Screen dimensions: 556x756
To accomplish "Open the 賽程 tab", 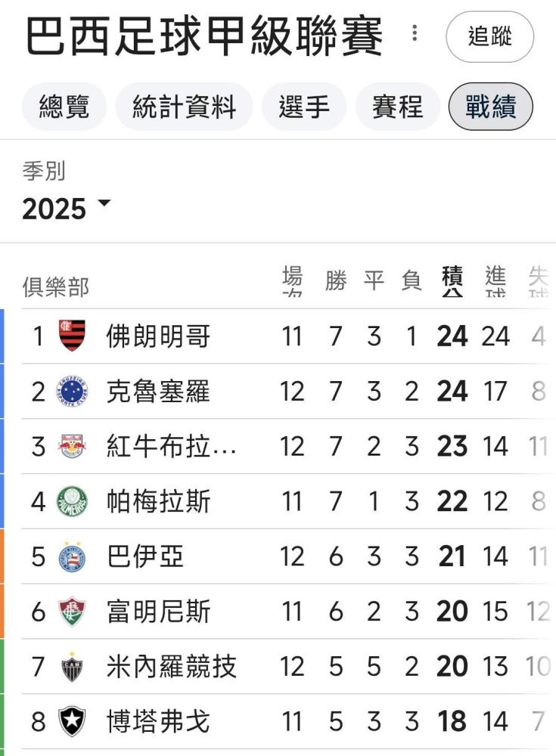I will click(x=397, y=107).
